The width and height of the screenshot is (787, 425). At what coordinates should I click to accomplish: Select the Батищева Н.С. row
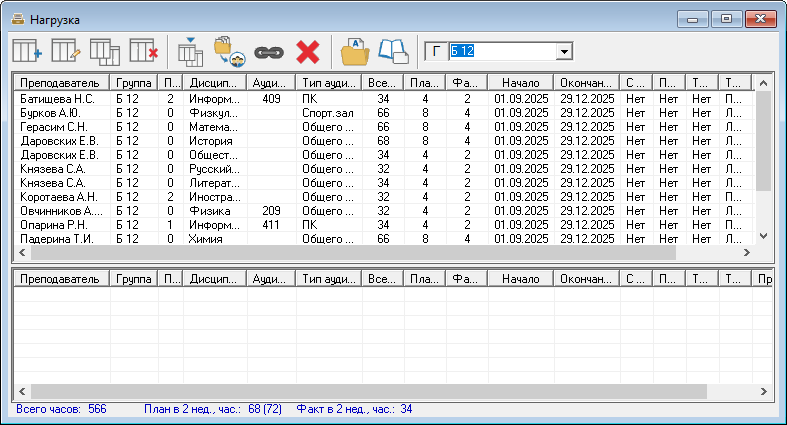tap(58, 99)
